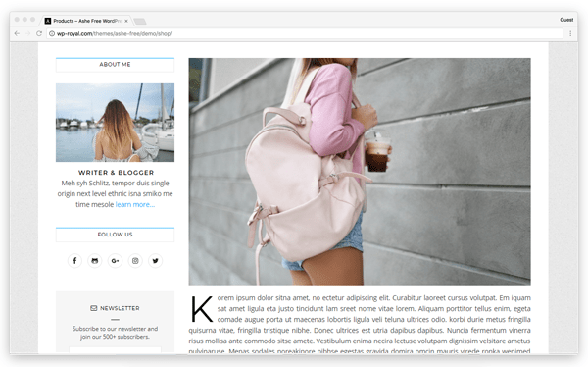Reload the page with refresh icon

39,33
